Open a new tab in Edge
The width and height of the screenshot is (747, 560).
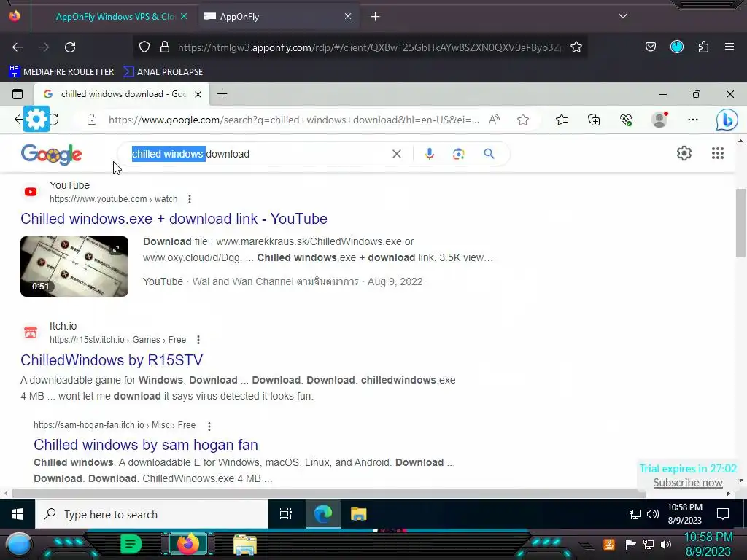click(222, 94)
